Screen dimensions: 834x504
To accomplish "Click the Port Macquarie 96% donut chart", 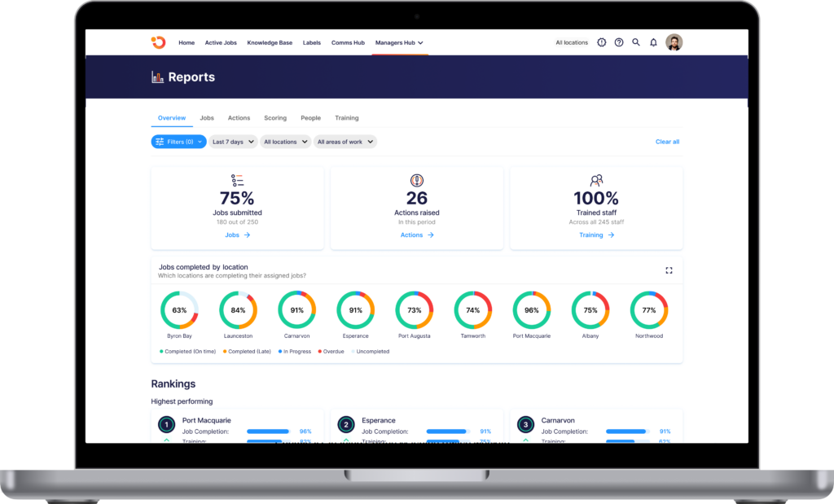I will (x=531, y=310).
